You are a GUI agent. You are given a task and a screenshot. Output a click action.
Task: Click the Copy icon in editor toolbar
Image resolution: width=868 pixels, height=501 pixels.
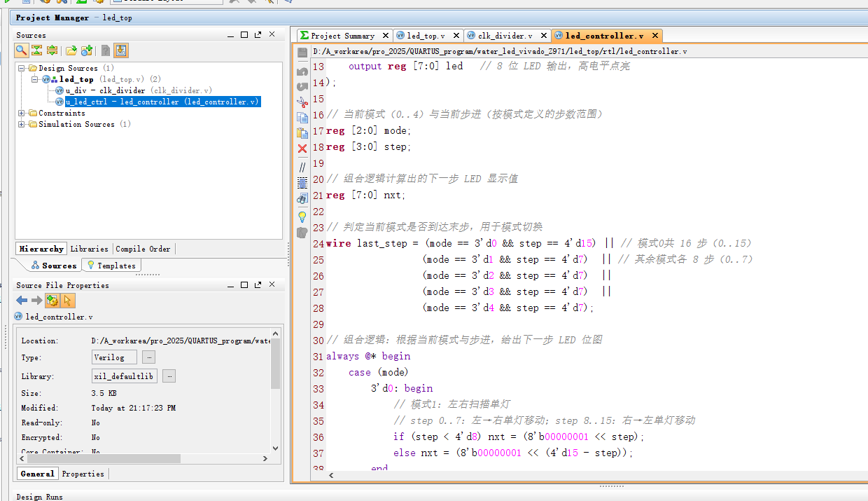pyautogui.click(x=302, y=118)
